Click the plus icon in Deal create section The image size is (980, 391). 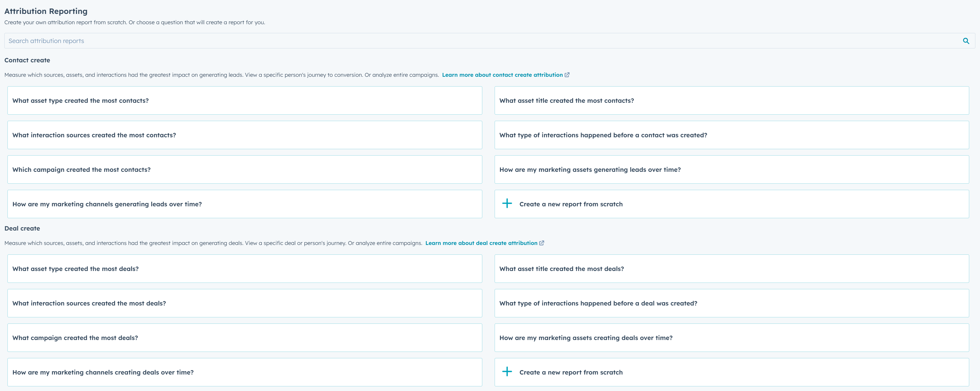[x=508, y=372]
